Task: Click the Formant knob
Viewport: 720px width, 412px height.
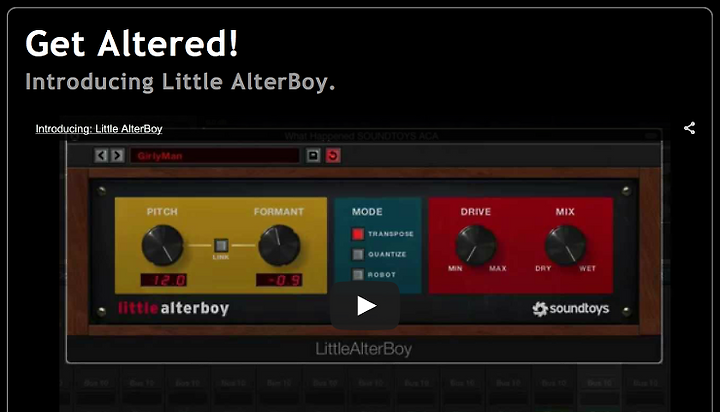Action: click(279, 245)
